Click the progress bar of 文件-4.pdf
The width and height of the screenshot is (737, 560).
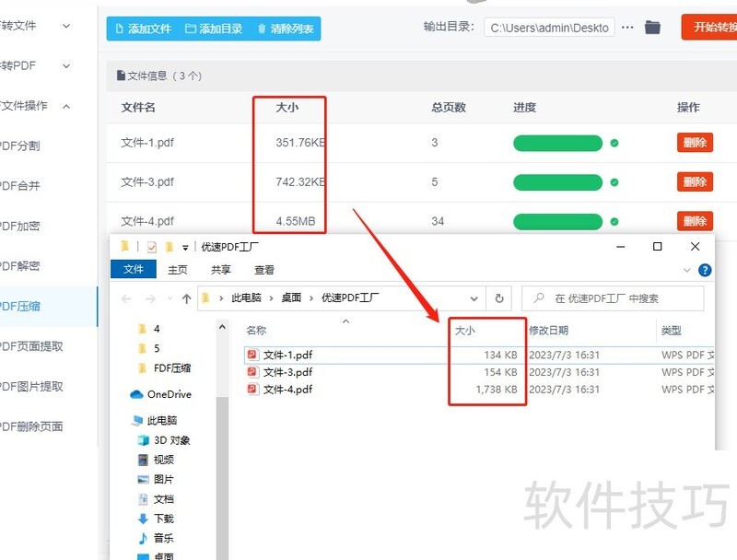click(557, 222)
